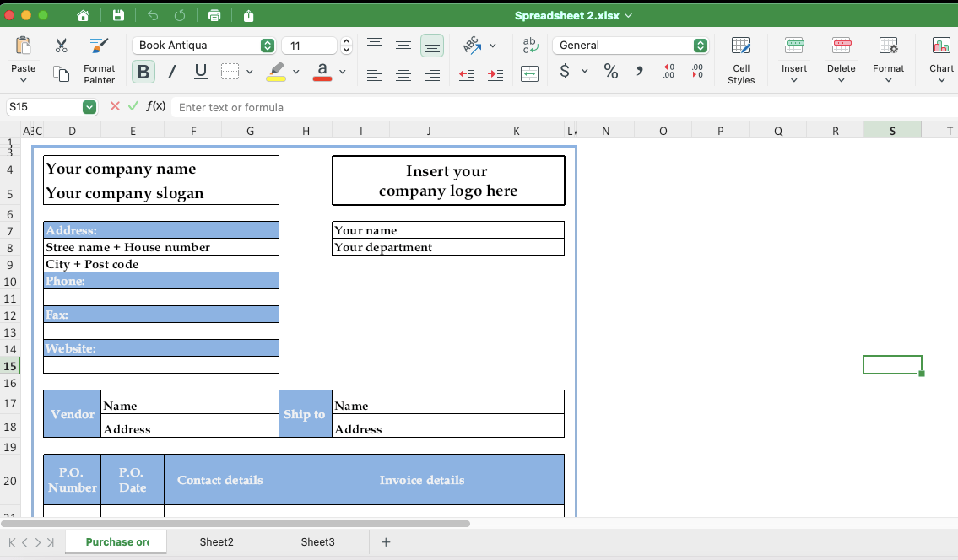Apply yellow highlight fill color
The width and height of the screenshot is (958, 560).
[276, 72]
